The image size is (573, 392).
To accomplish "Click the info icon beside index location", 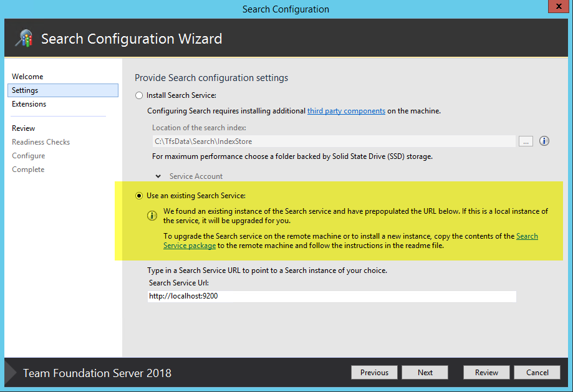I will [544, 141].
